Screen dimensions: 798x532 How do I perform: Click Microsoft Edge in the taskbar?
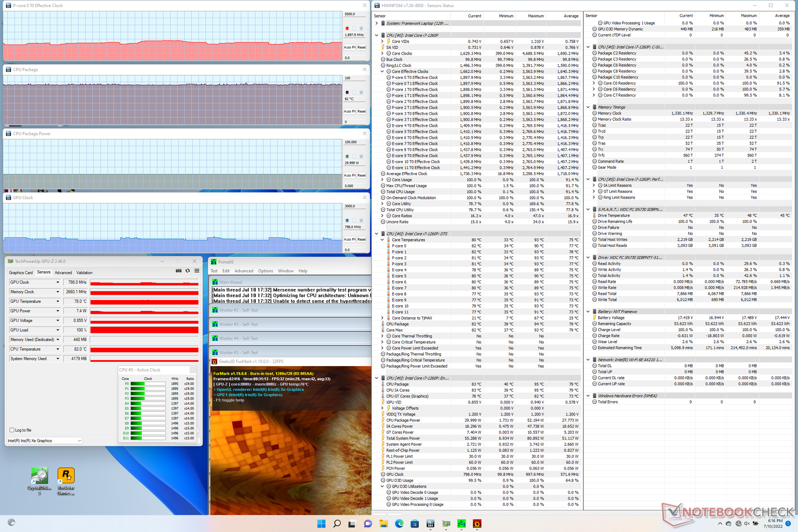tap(399, 524)
